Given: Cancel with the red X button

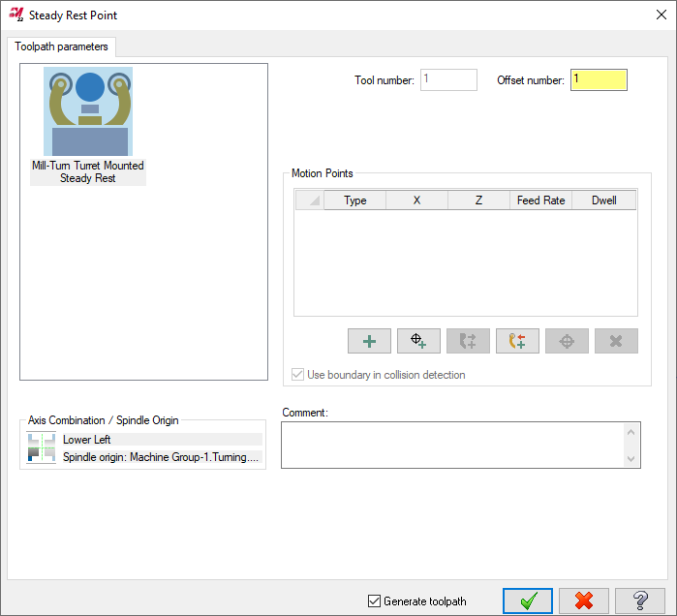Looking at the screenshot, I should pos(584,601).
